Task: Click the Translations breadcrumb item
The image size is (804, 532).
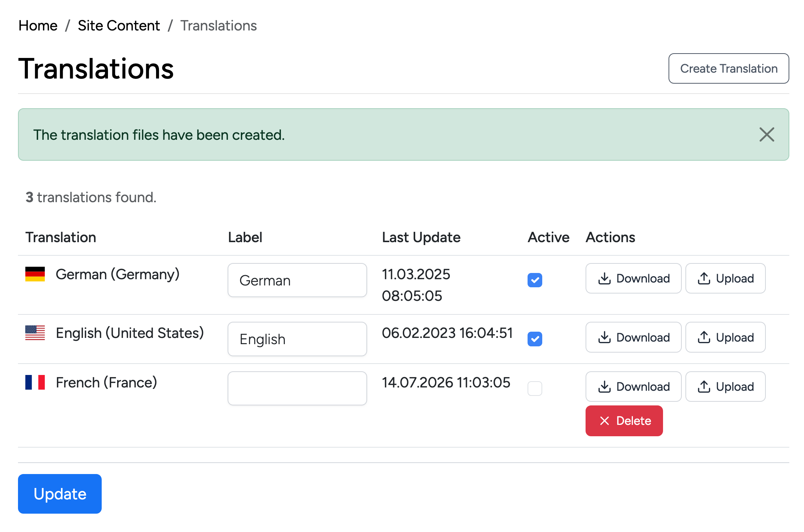Action: point(218,26)
